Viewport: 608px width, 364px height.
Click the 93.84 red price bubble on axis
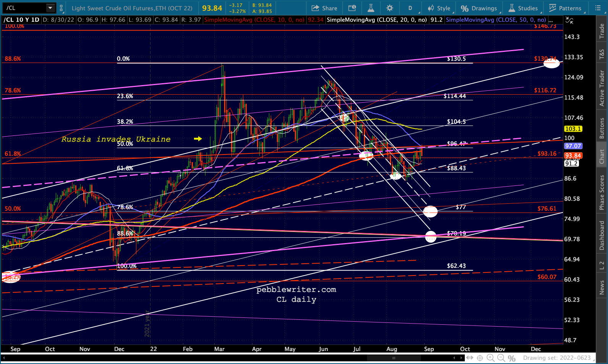573,156
